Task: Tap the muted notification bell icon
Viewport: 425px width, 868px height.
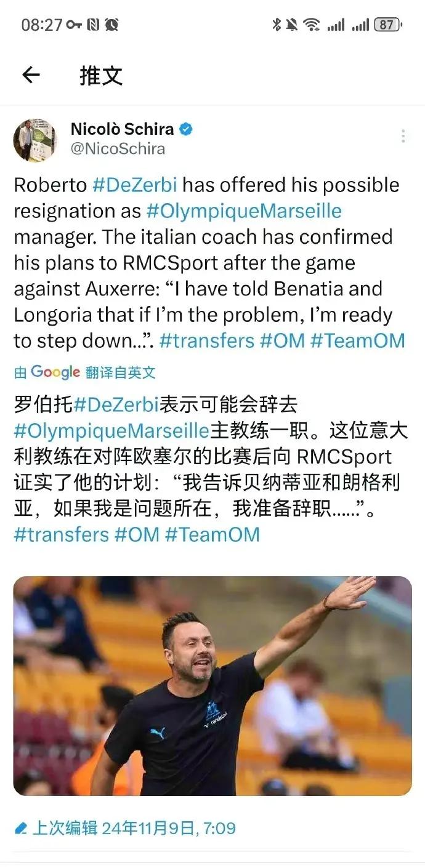Action: 291,25
